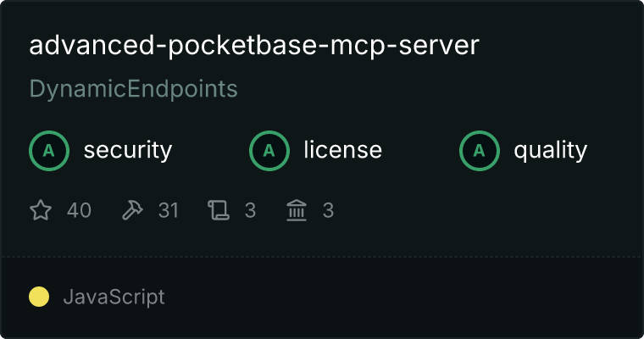Image resolution: width=644 pixels, height=339 pixels.
Task: Click the security grade A badge
Action: 49,151
